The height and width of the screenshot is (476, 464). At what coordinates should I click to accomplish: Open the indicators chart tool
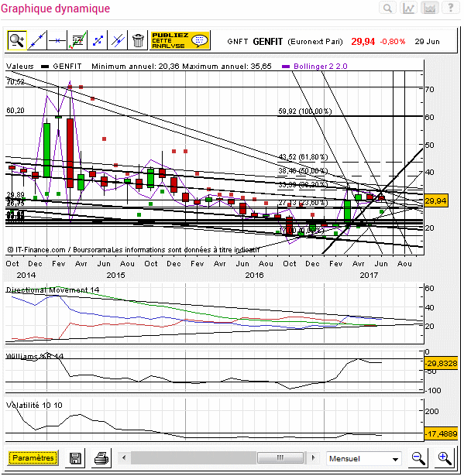(77, 40)
